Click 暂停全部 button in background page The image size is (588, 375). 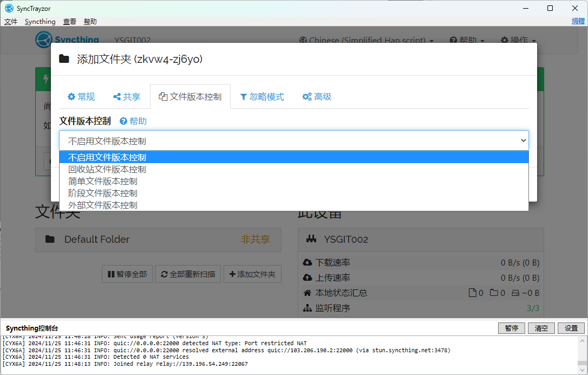coord(127,274)
